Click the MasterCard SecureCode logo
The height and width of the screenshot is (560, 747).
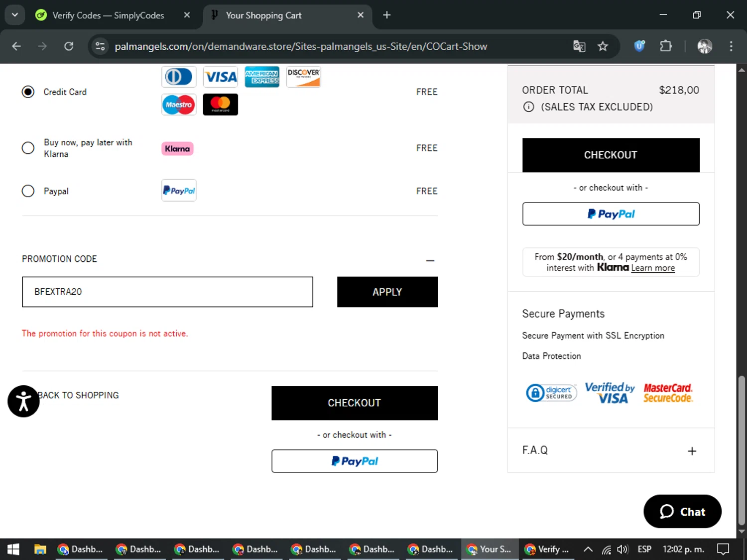point(668,393)
